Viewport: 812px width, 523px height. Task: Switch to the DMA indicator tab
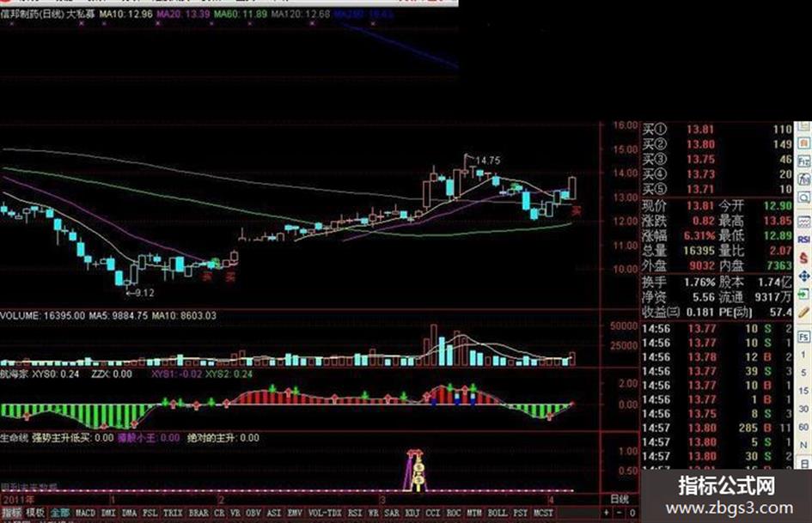tap(130, 513)
